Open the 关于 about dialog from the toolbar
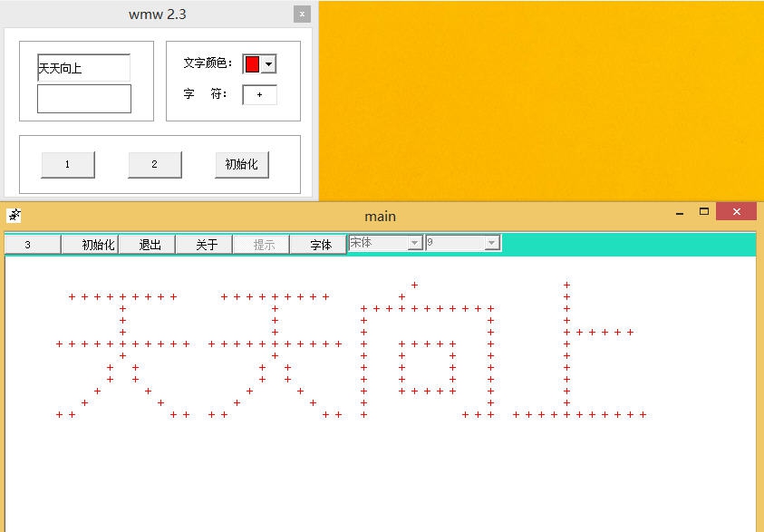 click(x=204, y=243)
